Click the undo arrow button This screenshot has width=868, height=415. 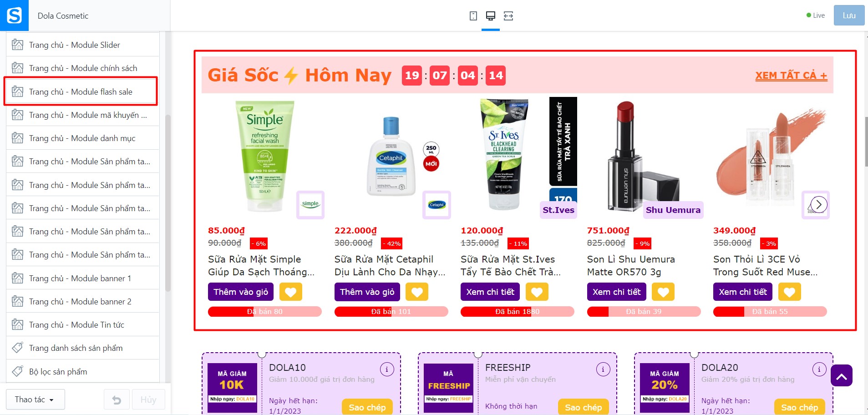[117, 400]
